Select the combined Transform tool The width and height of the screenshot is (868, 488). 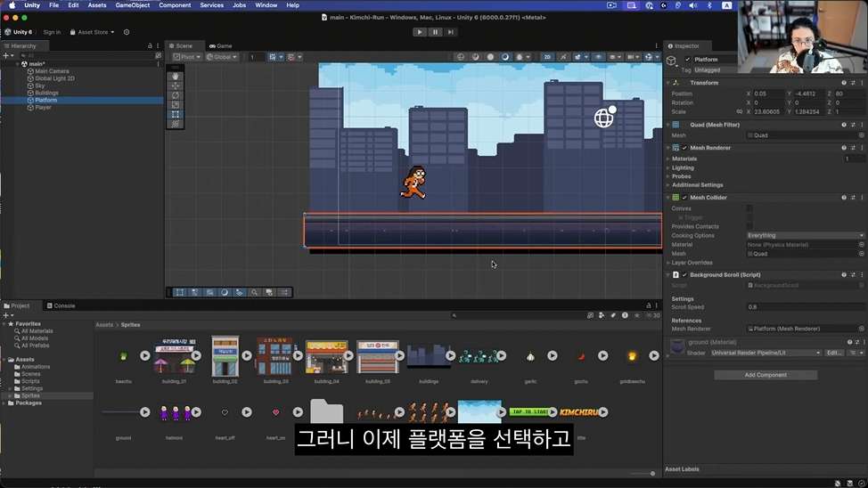pos(176,124)
